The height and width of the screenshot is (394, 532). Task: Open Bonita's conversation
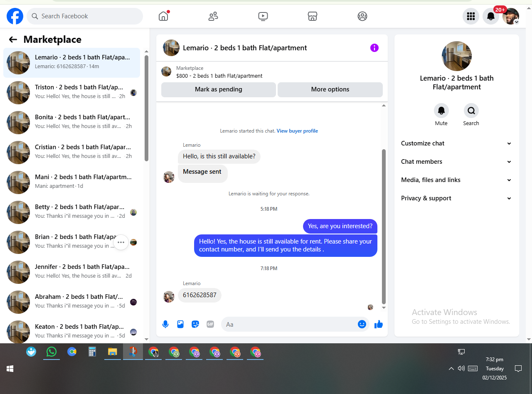pos(71,123)
